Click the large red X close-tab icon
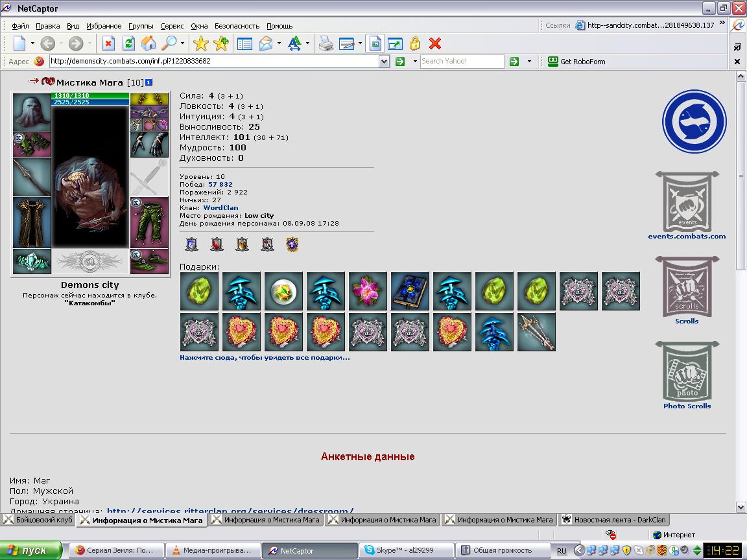747x560 pixels. click(435, 44)
